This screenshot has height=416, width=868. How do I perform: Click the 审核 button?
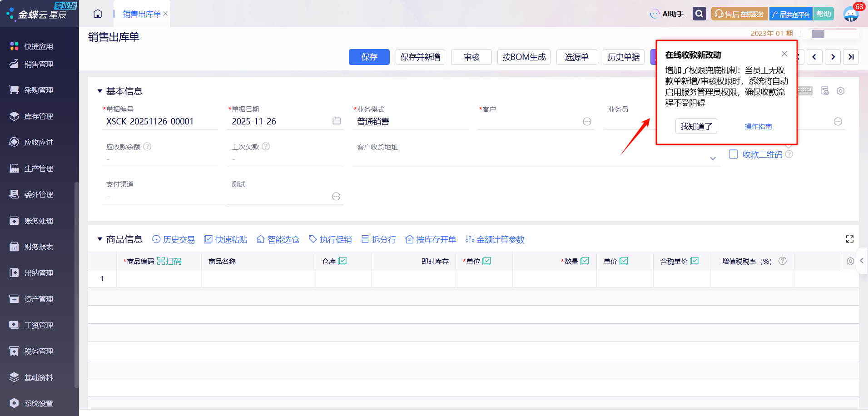click(471, 57)
